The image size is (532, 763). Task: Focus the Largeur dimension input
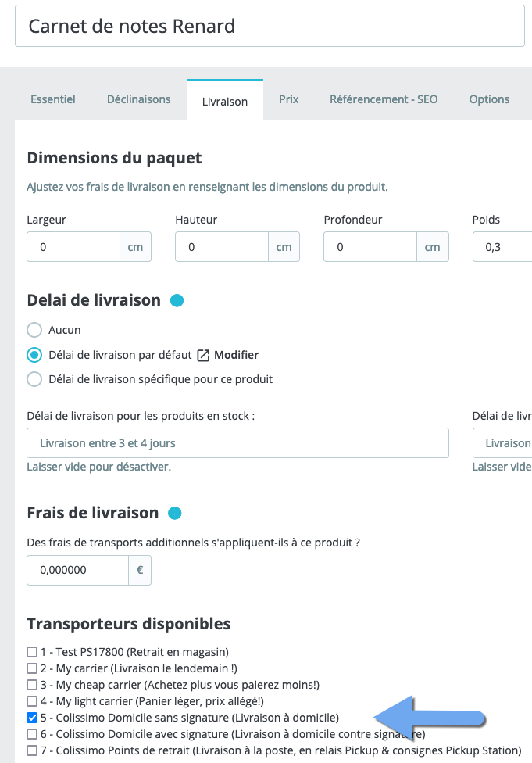click(73, 247)
